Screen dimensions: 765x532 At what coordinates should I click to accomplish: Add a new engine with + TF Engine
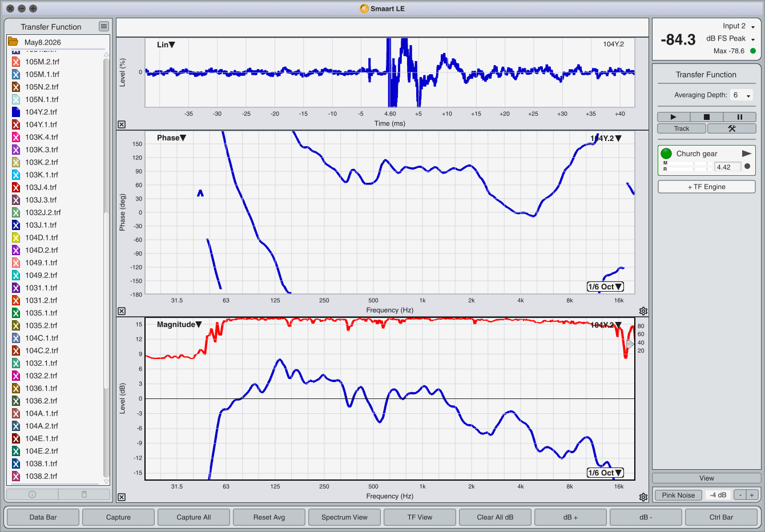pos(707,187)
